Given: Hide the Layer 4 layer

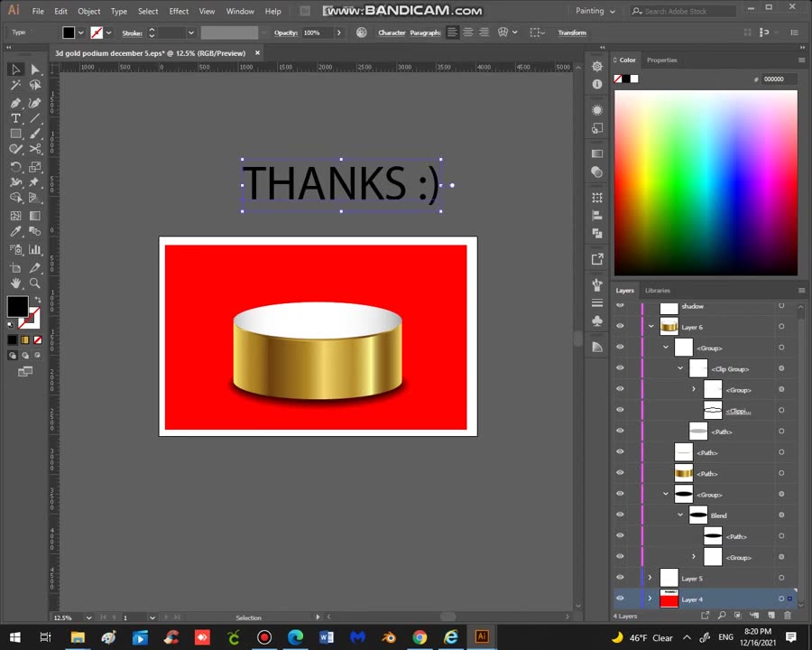Looking at the screenshot, I should tap(620, 599).
